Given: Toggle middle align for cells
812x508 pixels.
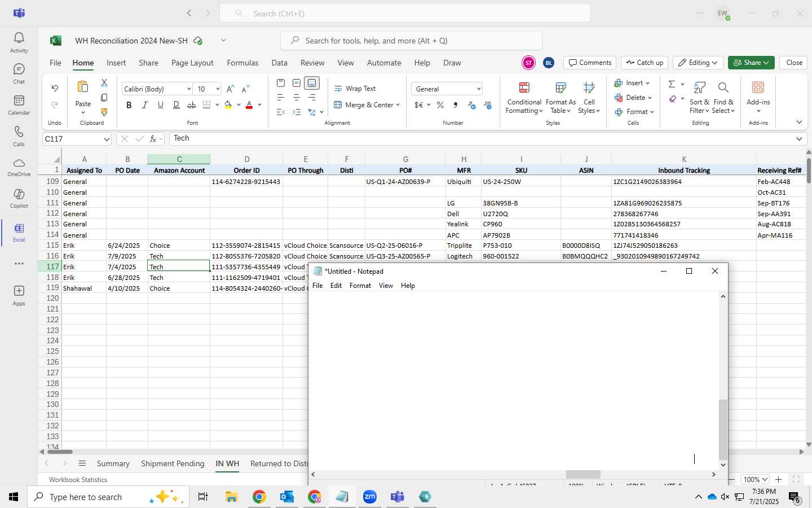Looking at the screenshot, I should (297, 83).
